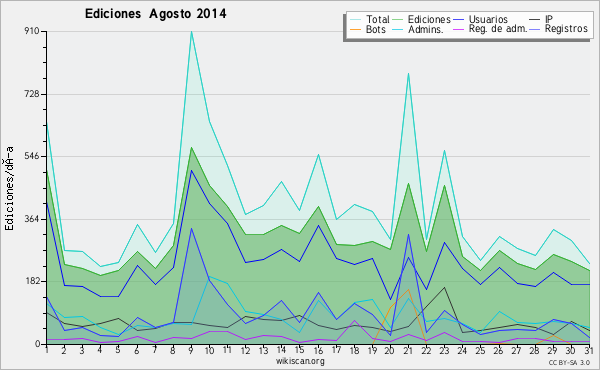The image size is (600, 370).
Task: Click the vertical axis title 'Ediciones/día'
Action: click(10, 189)
